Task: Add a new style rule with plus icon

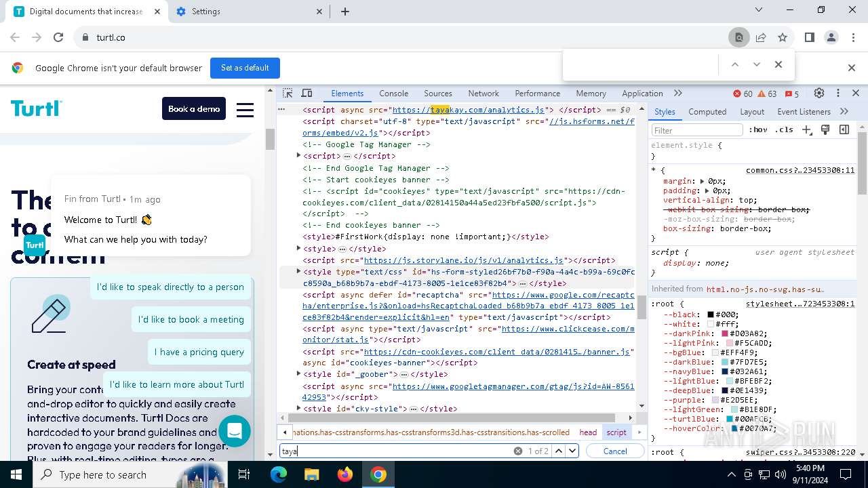Action: (806, 129)
